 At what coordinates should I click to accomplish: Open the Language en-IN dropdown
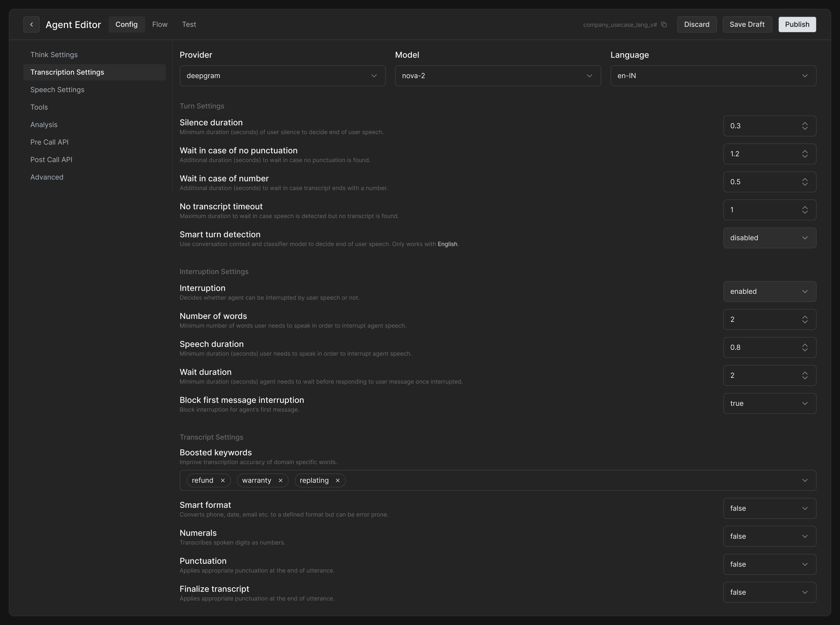tap(713, 76)
